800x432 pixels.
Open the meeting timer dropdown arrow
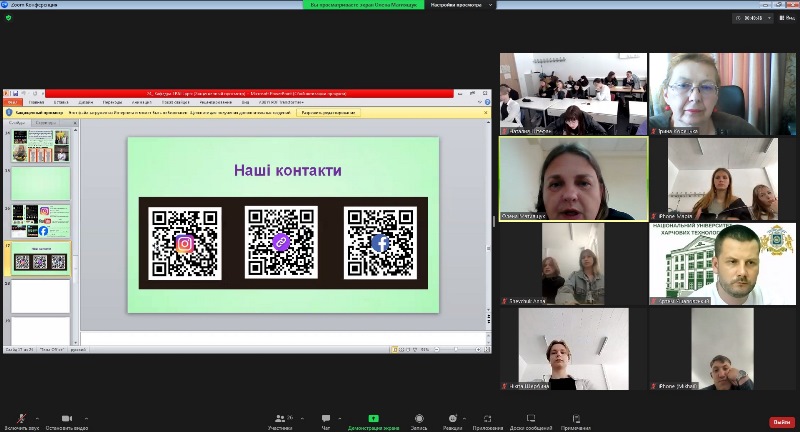click(769, 18)
